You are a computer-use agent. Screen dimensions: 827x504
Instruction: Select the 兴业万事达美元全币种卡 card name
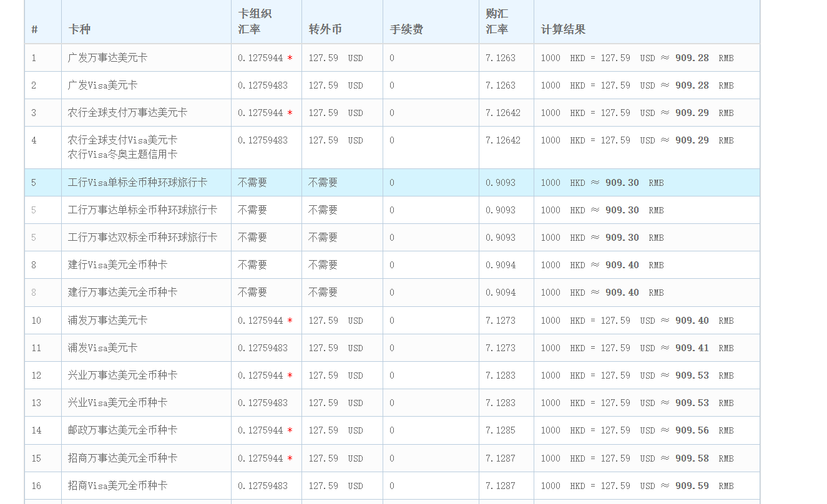(x=122, y=376)
